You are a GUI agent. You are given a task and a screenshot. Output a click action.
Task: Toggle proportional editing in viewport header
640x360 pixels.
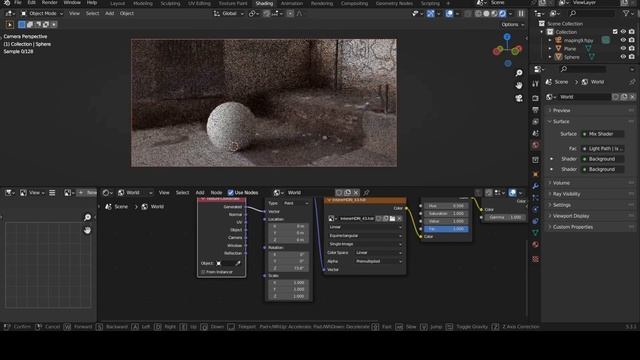[290, 13]
